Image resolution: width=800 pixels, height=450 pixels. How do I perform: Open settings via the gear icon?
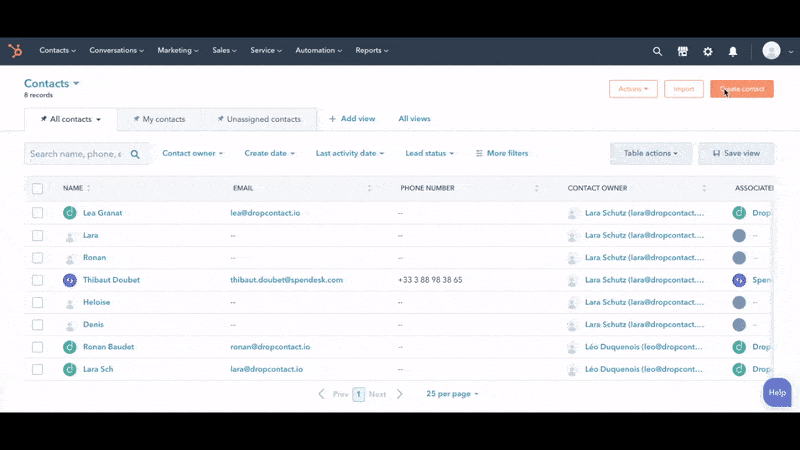tap(708, 51)
